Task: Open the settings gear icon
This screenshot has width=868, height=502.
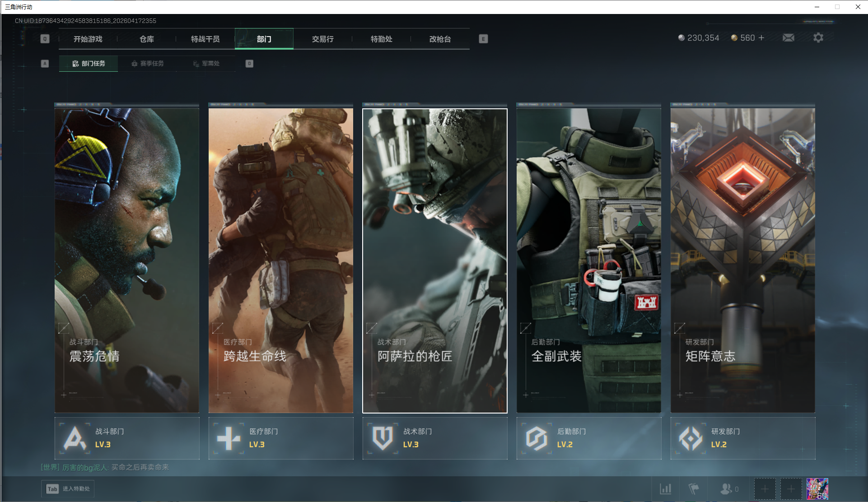Action: [818, 38]
